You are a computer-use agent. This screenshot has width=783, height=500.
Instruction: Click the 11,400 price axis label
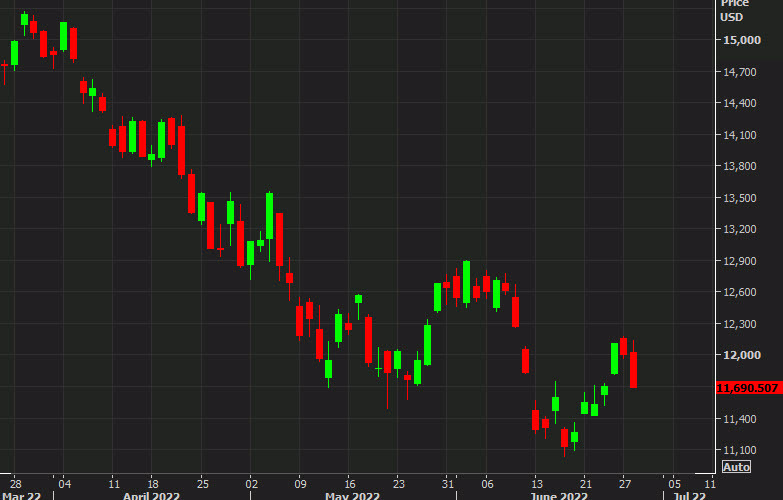click(x=740, y=419)
